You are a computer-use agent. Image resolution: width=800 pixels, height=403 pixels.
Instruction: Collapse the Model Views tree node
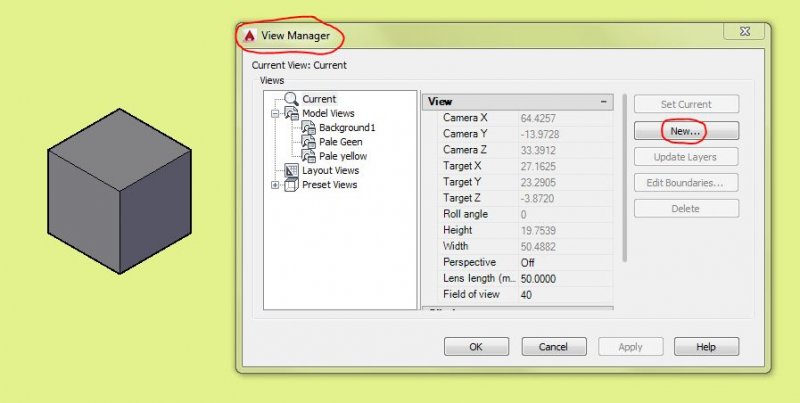coord(275,114)
